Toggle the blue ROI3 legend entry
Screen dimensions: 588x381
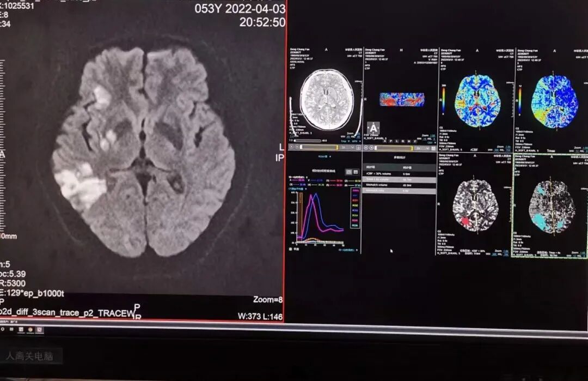356,210
